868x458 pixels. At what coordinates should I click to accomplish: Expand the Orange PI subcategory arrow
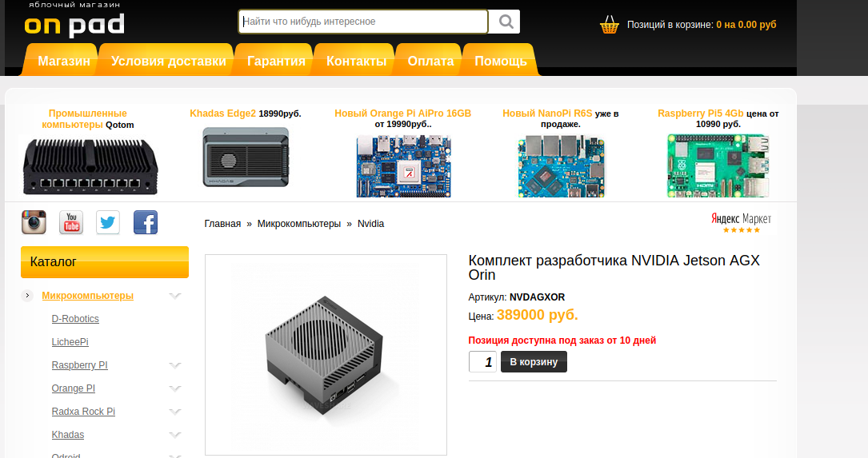click(175, 388)
